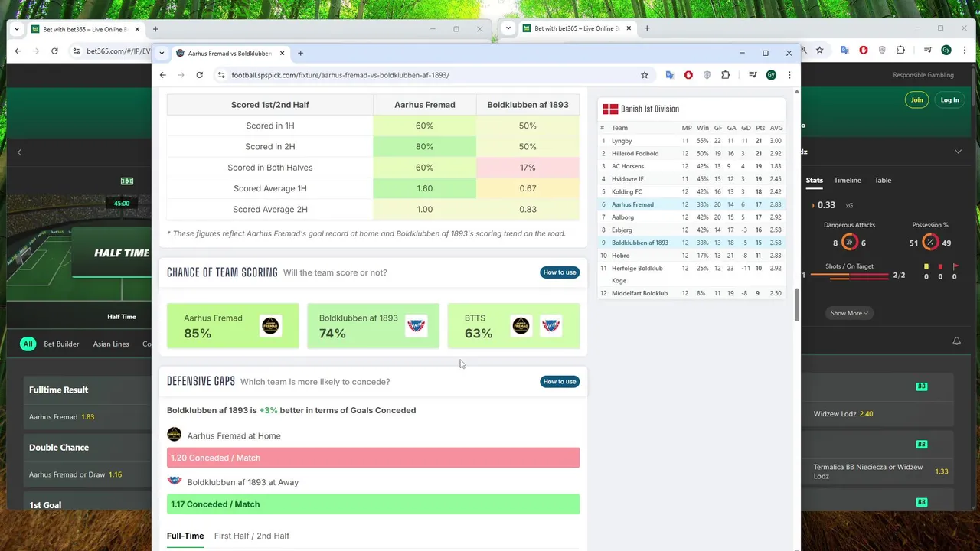This screenshot has height=551, width=980.
Task: Click the Possession % ring icon
Action: pyautogui.click(x=930, y=243)
